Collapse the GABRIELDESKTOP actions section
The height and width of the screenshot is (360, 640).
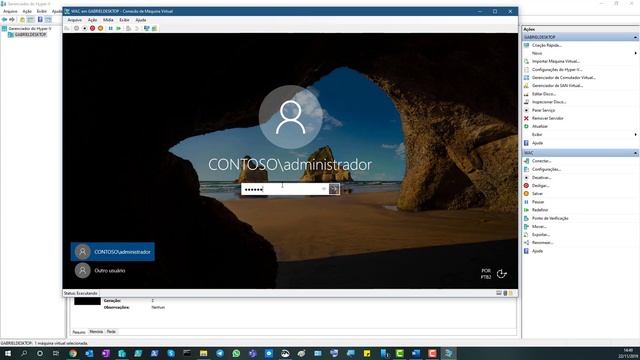pyautogui.click(x=636, y=37)
